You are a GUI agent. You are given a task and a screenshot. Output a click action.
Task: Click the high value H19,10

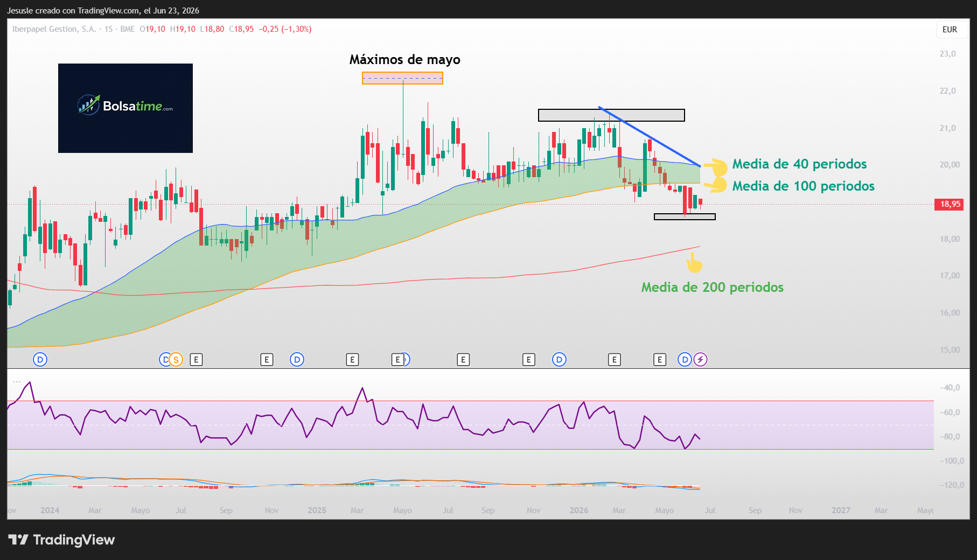(x=183, y=29)
